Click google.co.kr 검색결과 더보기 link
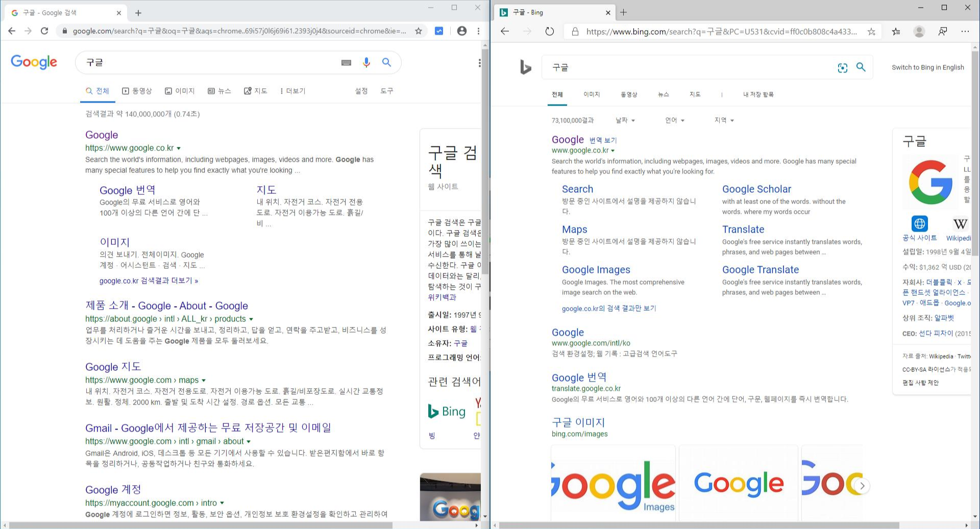 pyautogui.click(x=149, y=281)
